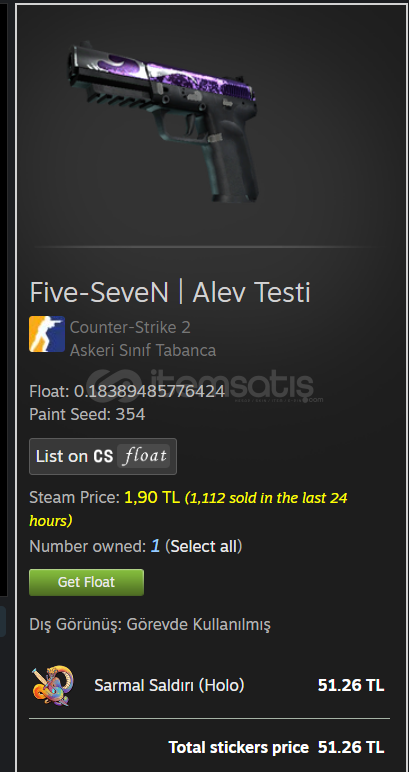Click the sticker price 51.26 TL

coord(351,685)
